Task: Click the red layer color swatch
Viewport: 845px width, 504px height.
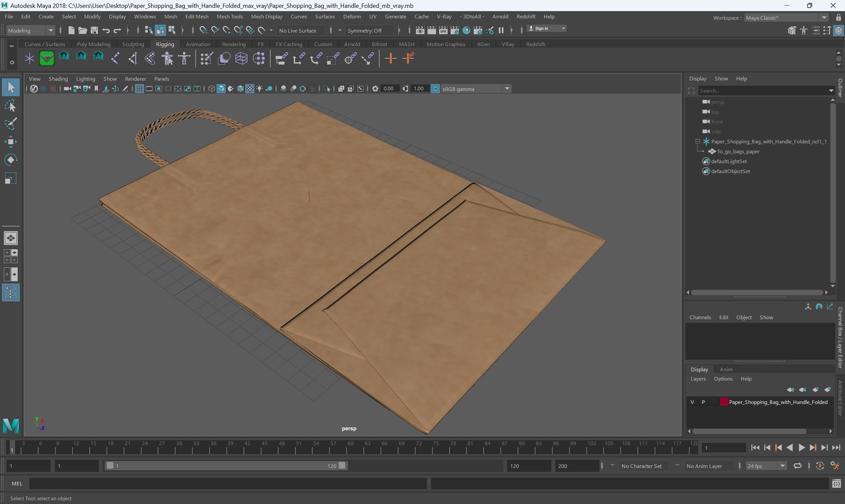Action: pyautogui.click(x=724, y=402)
